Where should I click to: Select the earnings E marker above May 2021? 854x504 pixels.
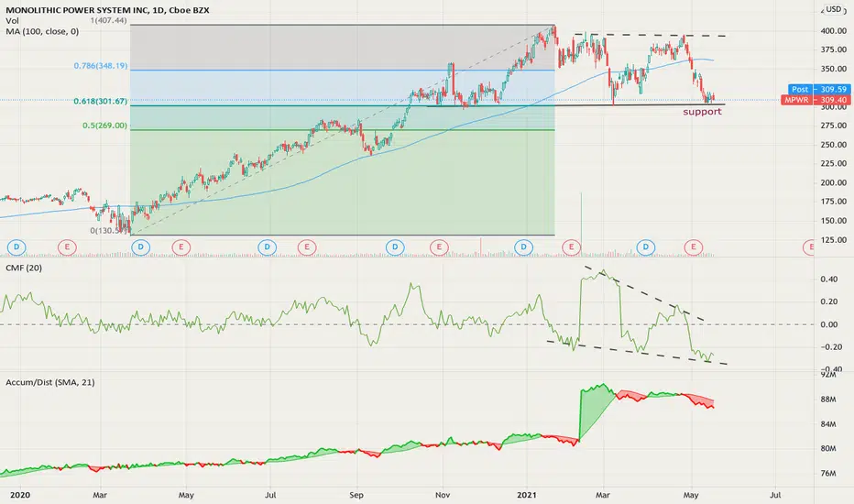pos(694,247)
